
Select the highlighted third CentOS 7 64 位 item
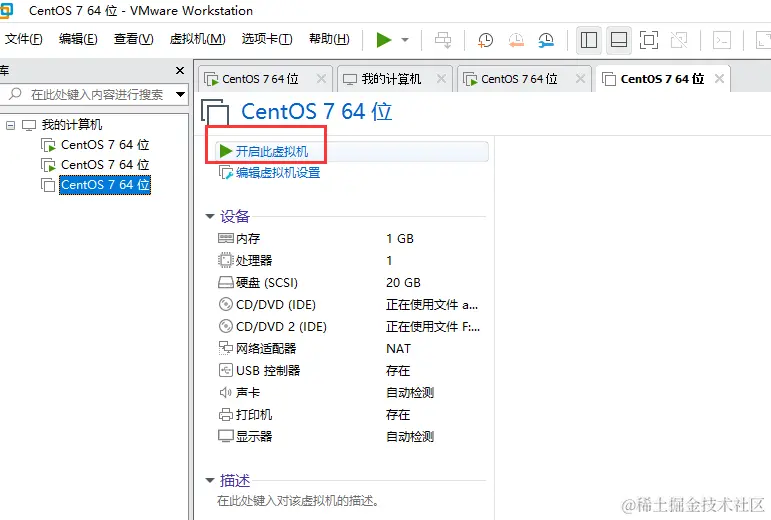pos(105,185)
